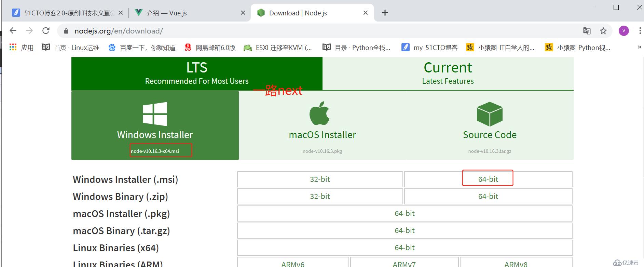Download Windows Installer (.msi) 32-bit

pyautogui.click(x=320, y=179)
